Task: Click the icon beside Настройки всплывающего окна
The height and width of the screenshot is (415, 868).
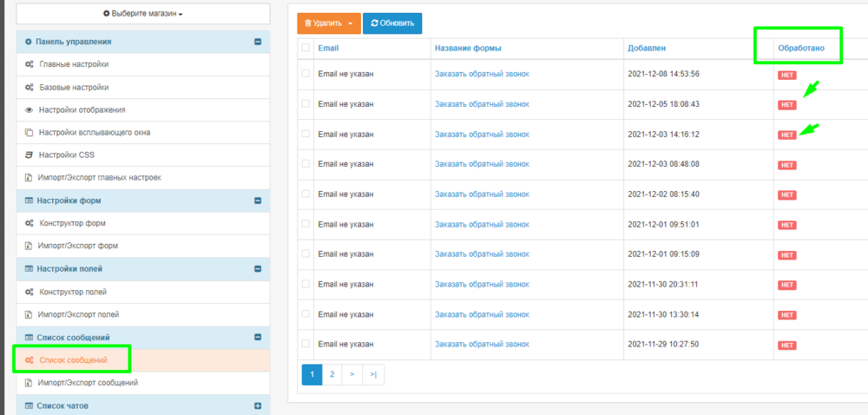Action: [30, 133]
